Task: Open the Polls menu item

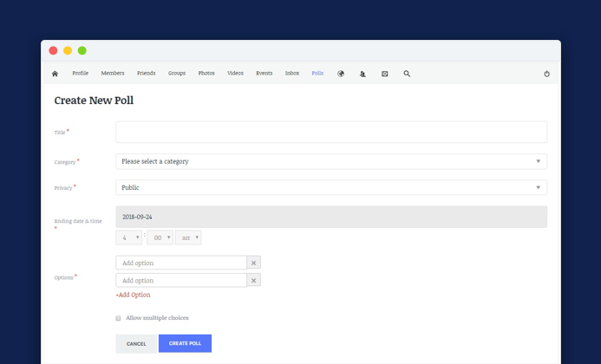Action: pyautogui.click(x=317, y=73)
